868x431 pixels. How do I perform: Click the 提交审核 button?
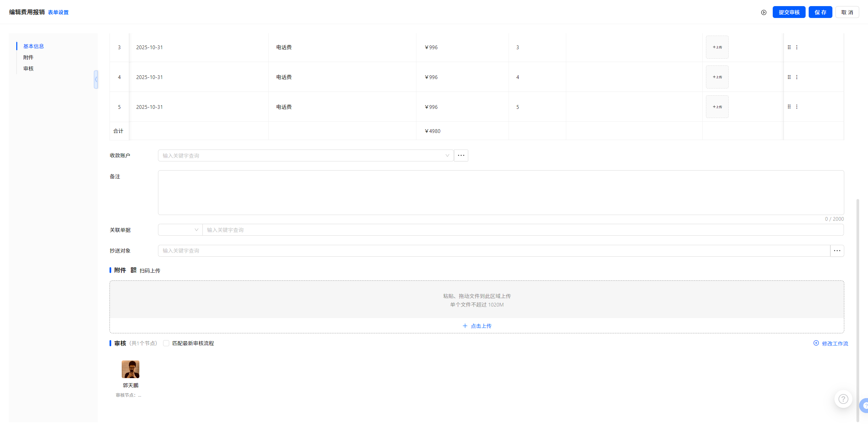tap(789, 13)
